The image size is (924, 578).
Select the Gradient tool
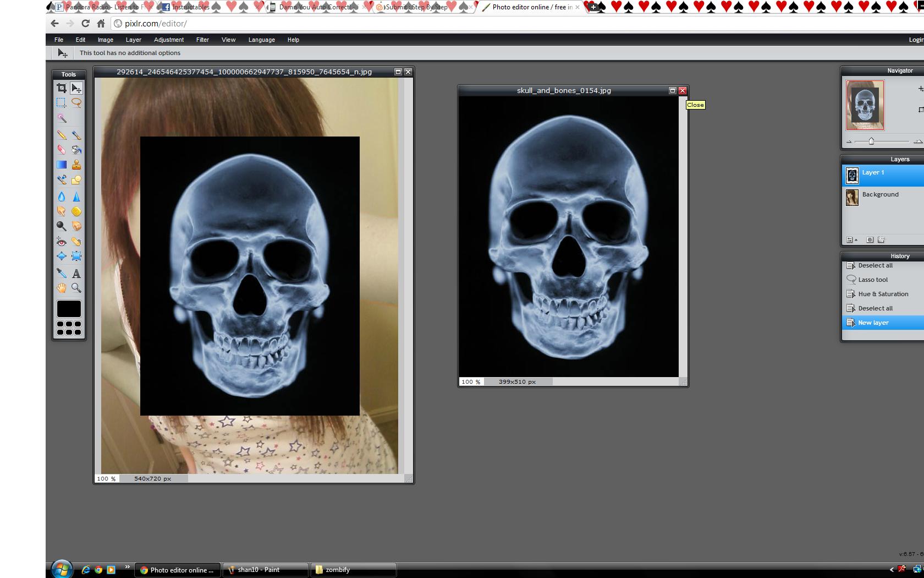tap(62, 165)
